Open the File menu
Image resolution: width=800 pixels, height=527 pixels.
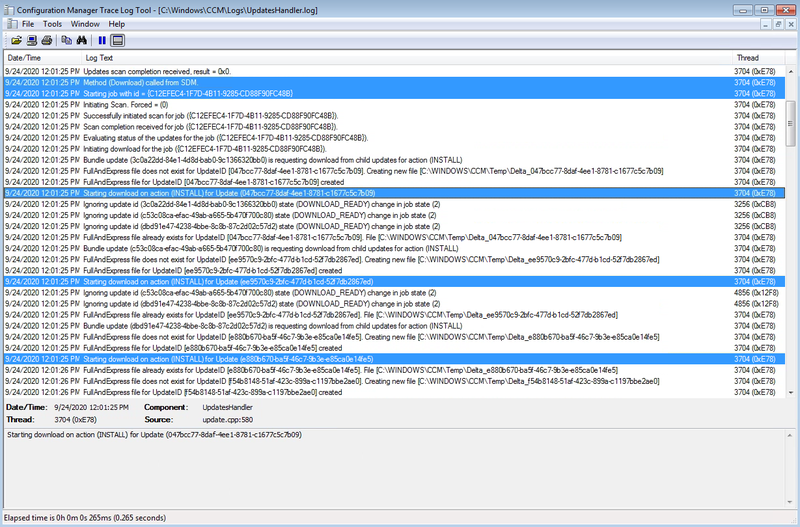[27, 23]
